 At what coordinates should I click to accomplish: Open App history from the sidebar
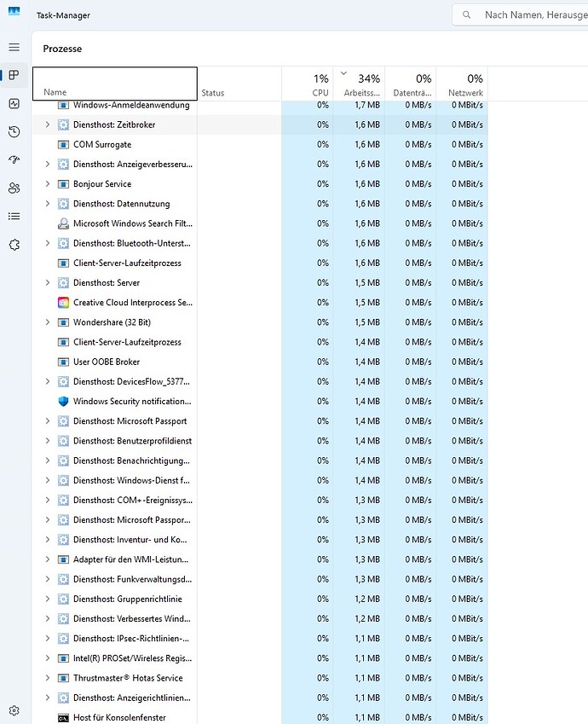point(14,131)
